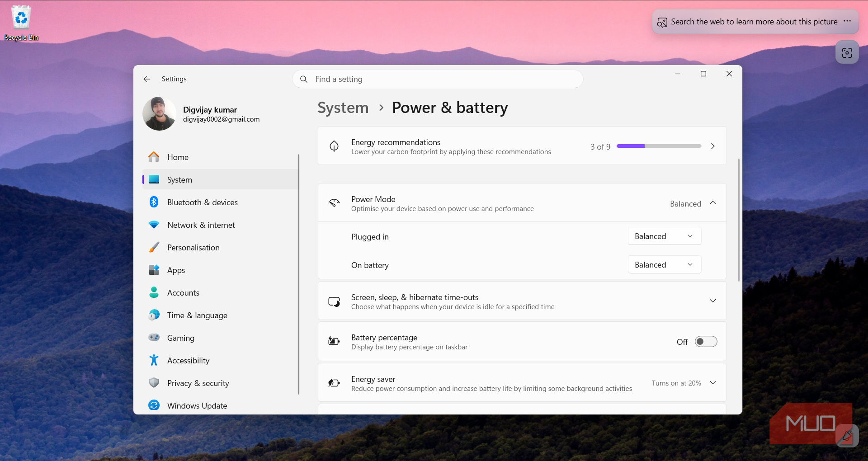
Task: Click the Gaming controller icon
Action: point(154,338)
